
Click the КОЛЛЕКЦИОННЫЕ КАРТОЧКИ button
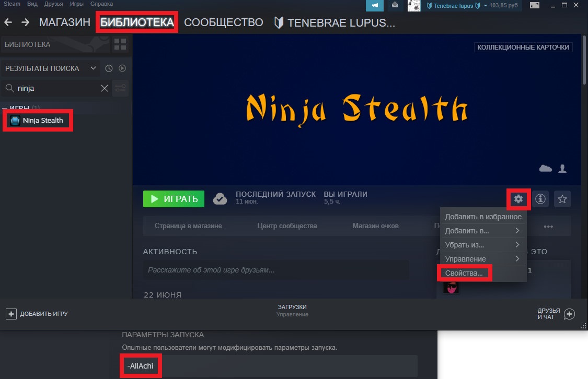click(523, 47)
